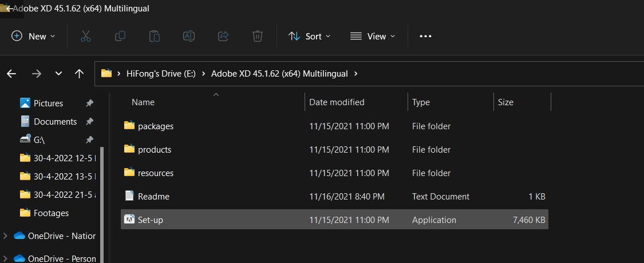This screenshot has height=263, width=644.
Task: Click the Paste clipboard icon
Action: point(155,36)
